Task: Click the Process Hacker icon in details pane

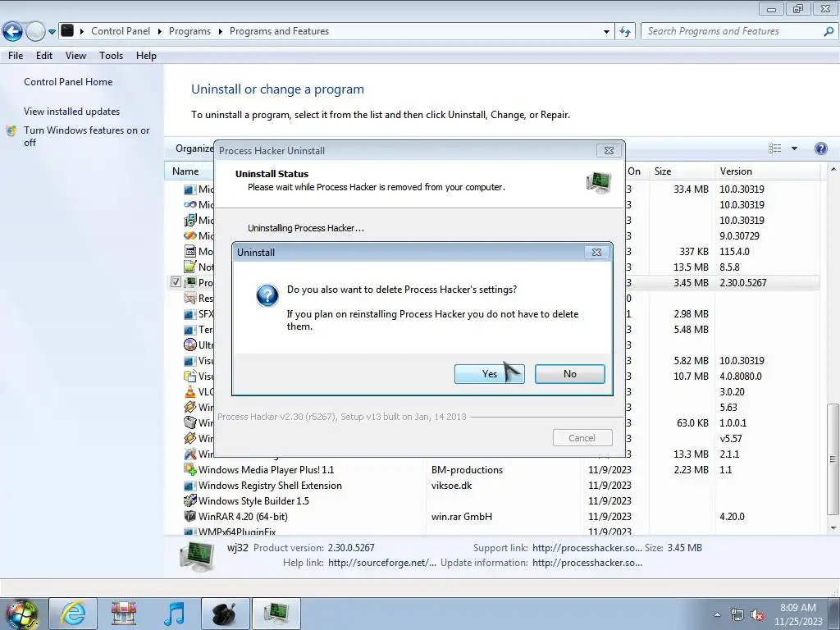Action: (x=197, y=556)
